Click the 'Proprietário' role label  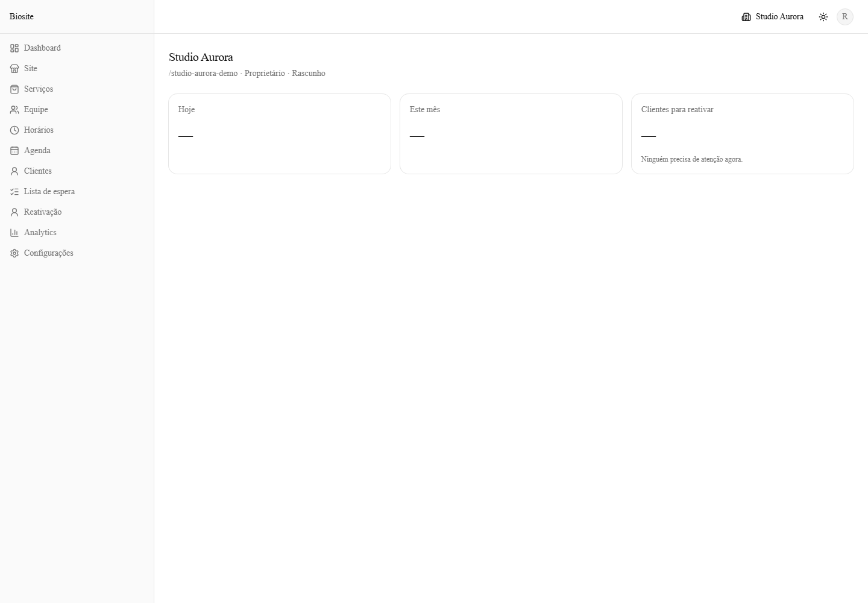tap(265, 74)
